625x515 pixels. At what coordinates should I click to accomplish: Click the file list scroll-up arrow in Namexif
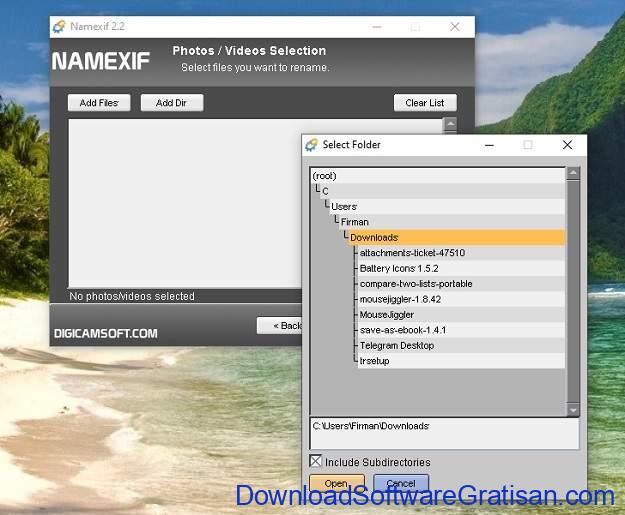(x=450, y=124)
